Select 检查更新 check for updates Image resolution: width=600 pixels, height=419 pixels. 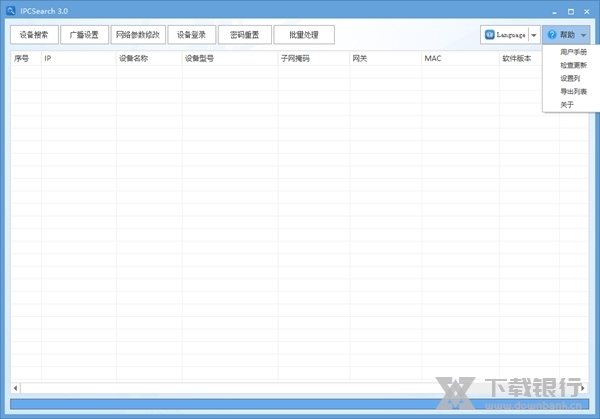(573, 65)
